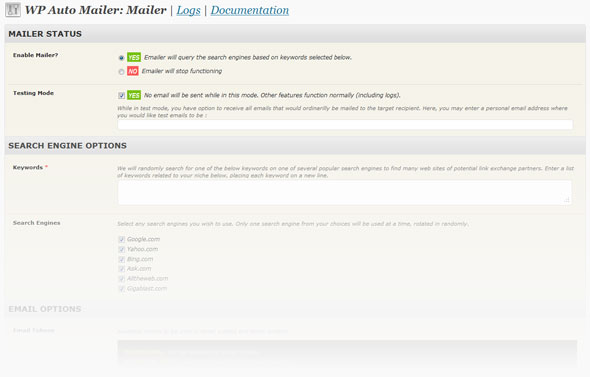
Task: Toggle the Google.com checkbox
Action: pyautogui.click(x=122, y=239)
